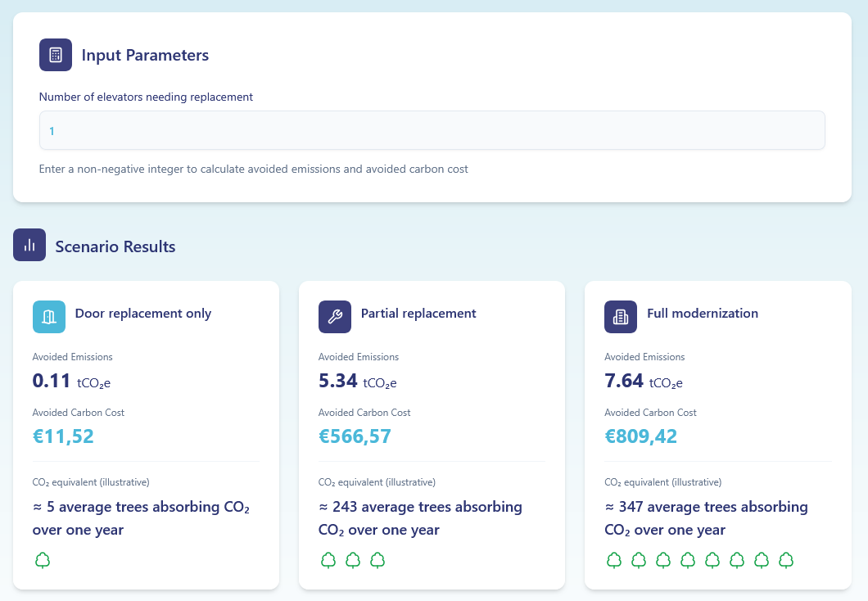
Task: Click the €11,52 avoided carbon cost value
Action: click(x=63, y=436)
